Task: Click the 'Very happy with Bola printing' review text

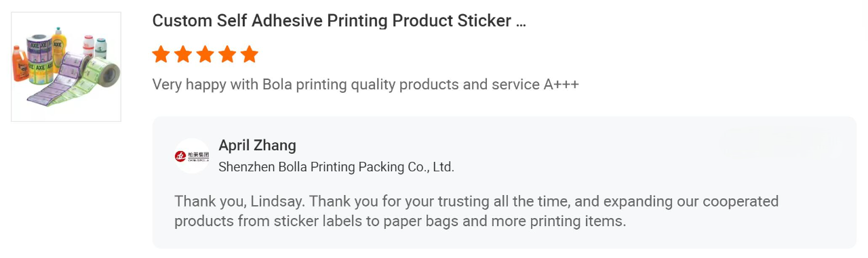Action: pos(366,85)
